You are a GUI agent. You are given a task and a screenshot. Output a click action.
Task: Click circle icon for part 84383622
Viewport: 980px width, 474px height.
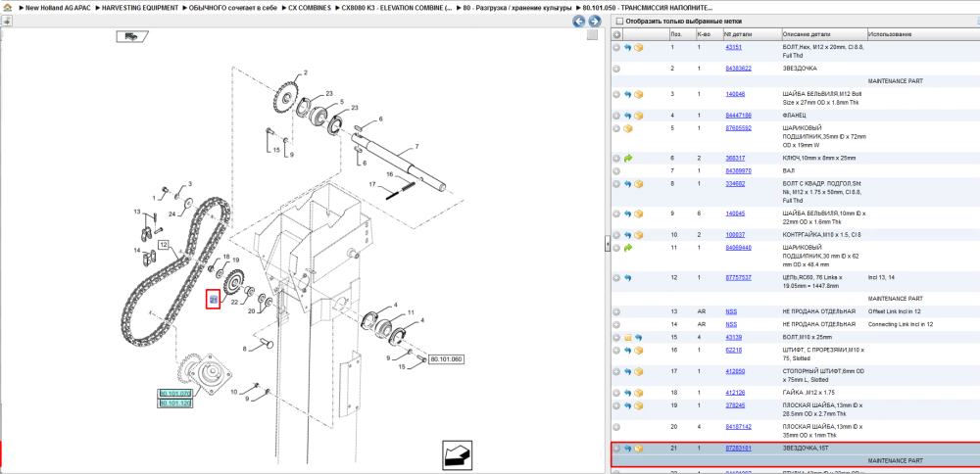[x=616, y=69]
